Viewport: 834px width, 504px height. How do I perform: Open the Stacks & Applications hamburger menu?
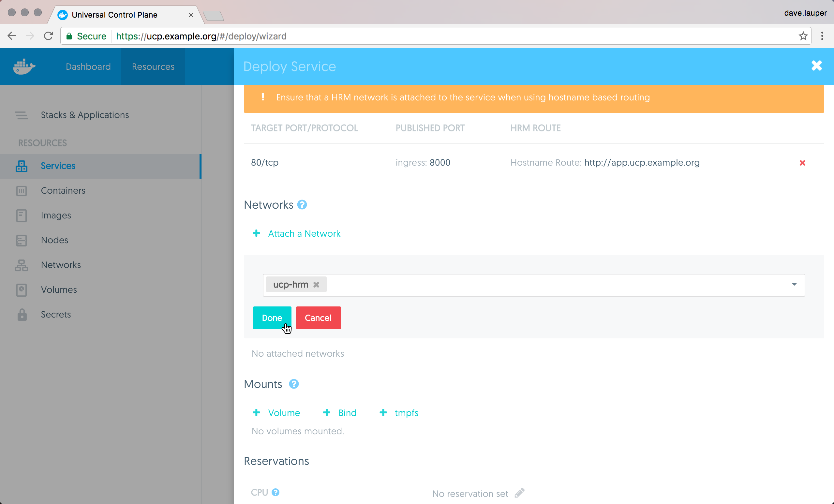21,115
